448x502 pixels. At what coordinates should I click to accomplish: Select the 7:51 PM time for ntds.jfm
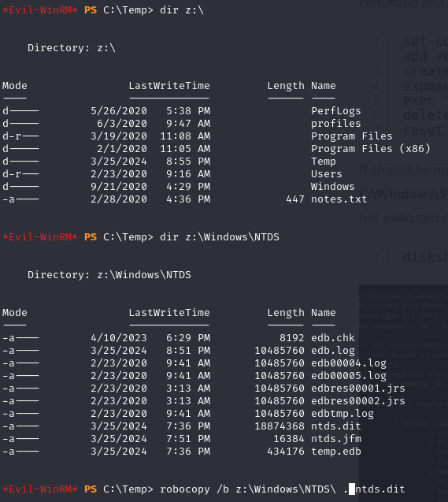coord(188,439)
